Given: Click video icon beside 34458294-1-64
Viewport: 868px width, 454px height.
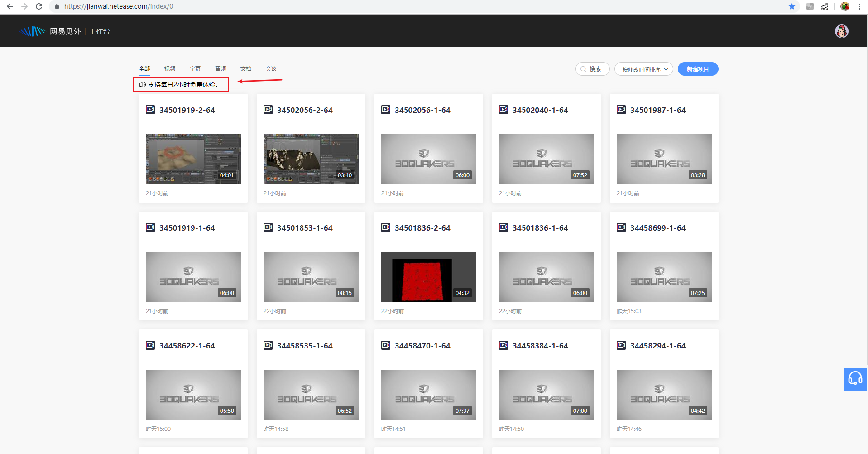Looking at the screenshot, I should coord(621,345).
